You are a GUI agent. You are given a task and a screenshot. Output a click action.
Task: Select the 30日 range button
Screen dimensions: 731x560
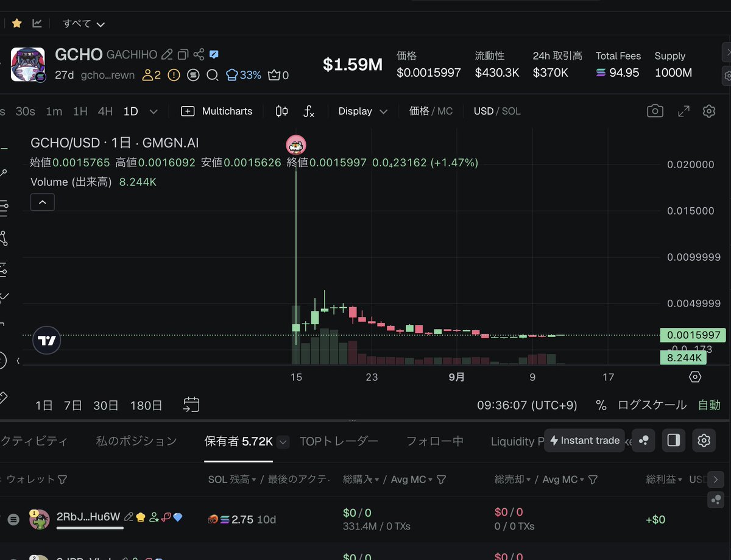click(x=106, y=405)
